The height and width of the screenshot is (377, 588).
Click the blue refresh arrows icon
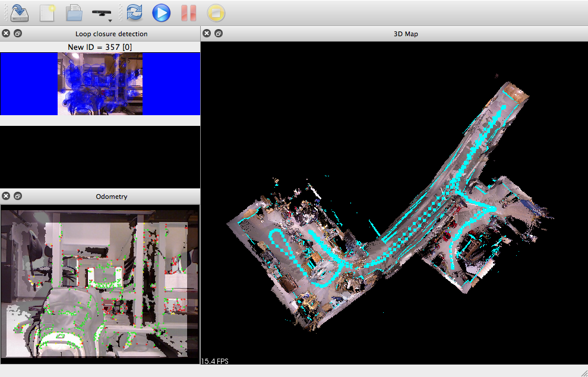(x=134, y=12)
